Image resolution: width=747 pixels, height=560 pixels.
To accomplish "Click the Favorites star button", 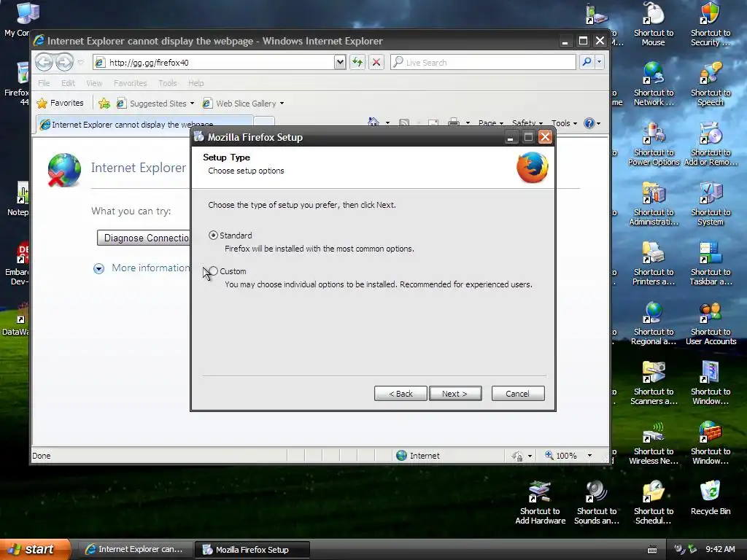I will click(x=60, y=103).
